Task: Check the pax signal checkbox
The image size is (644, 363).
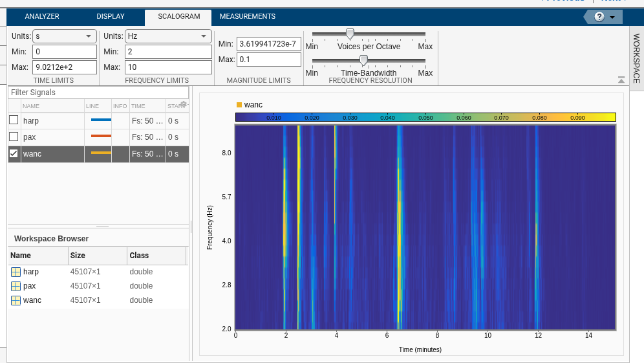Action: [x=14, y=137]
